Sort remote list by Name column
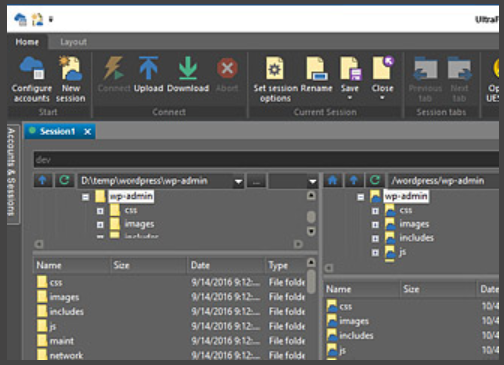 pos(362,289)
